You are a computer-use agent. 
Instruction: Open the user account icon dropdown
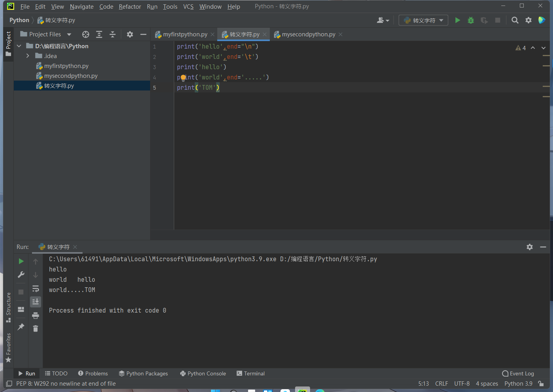click(383, 20)
